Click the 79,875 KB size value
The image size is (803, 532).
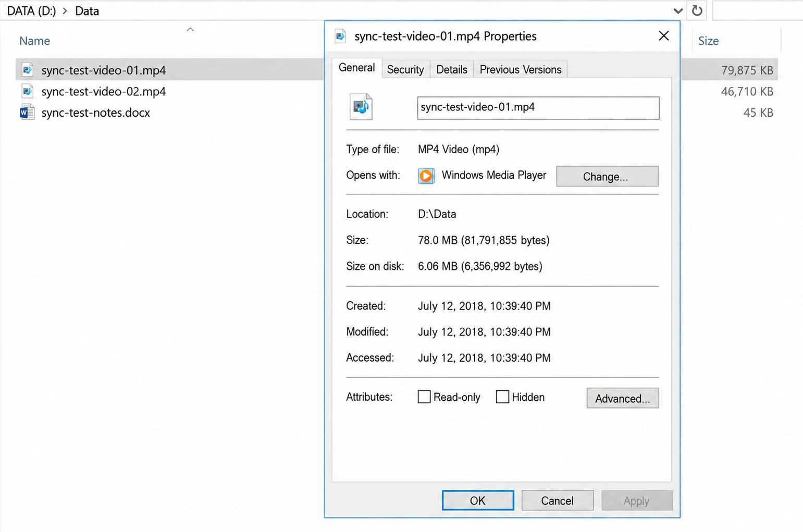[x=747, y=70]
